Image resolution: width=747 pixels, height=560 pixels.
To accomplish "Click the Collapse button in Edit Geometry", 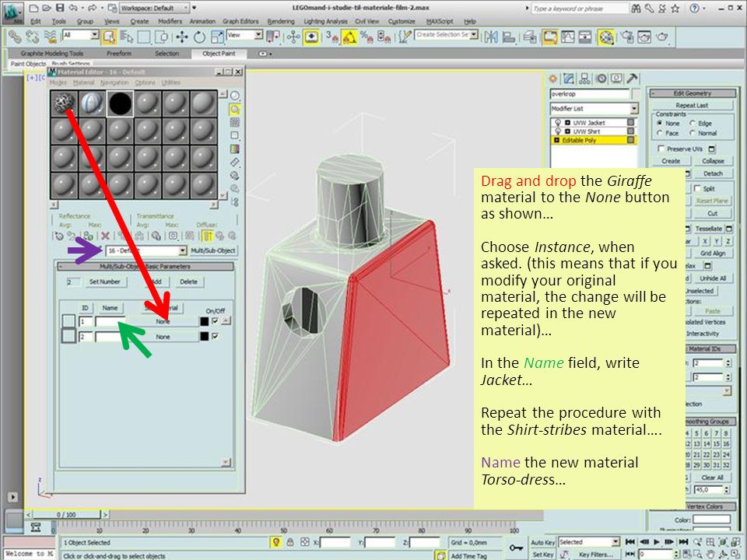I will click(714, 161).
